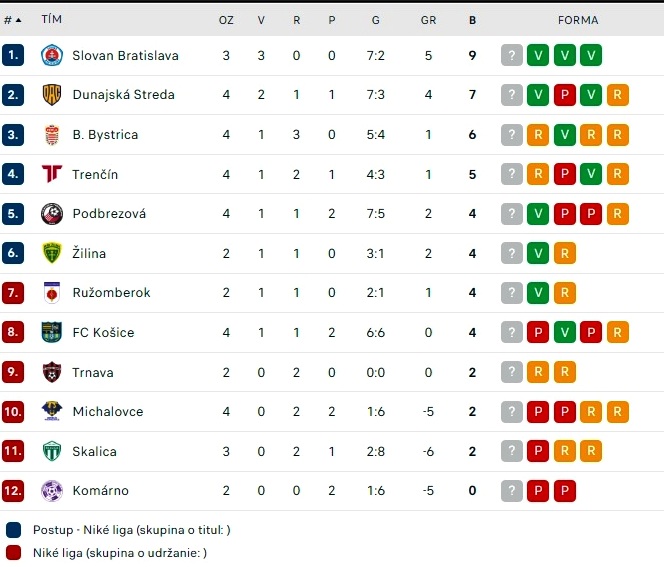Screen dimensions: 664x567
Task: Click the Dunajská Streda DAC logo
Action: [52, 94]
